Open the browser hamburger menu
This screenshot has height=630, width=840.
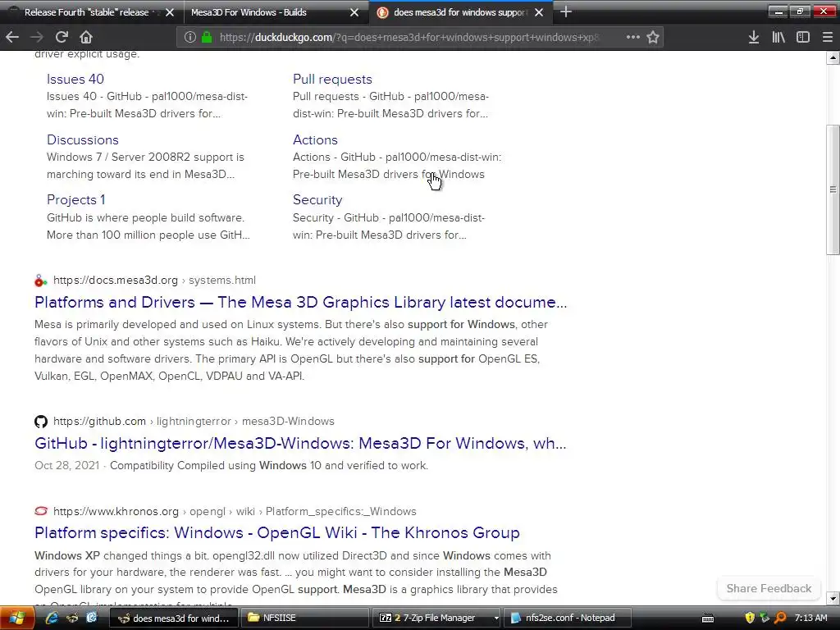[x=827, y=37]
